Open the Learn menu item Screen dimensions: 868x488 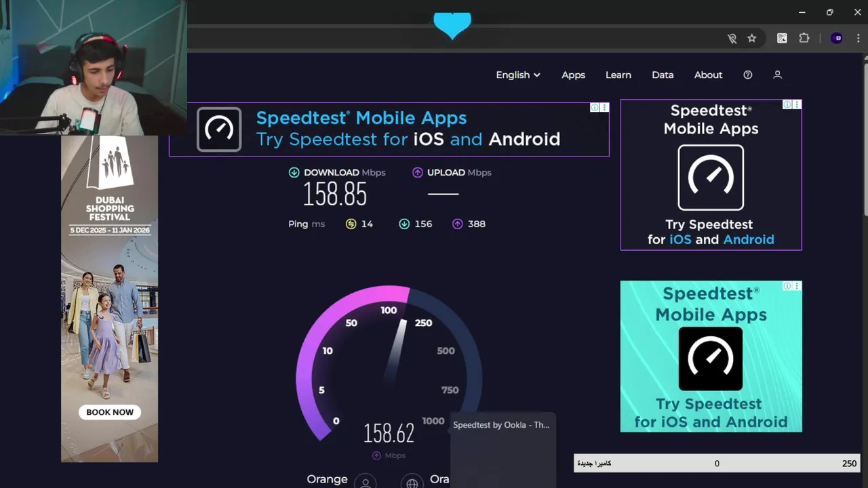click(618, 75)
